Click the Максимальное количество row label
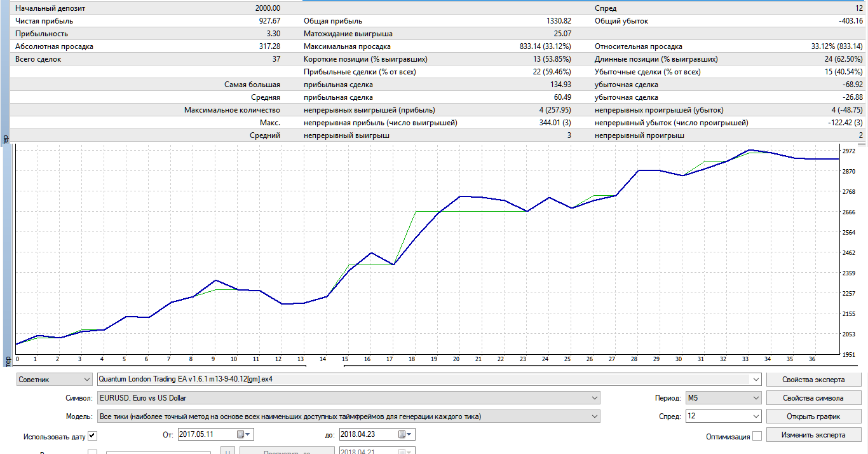 point(232,110)
